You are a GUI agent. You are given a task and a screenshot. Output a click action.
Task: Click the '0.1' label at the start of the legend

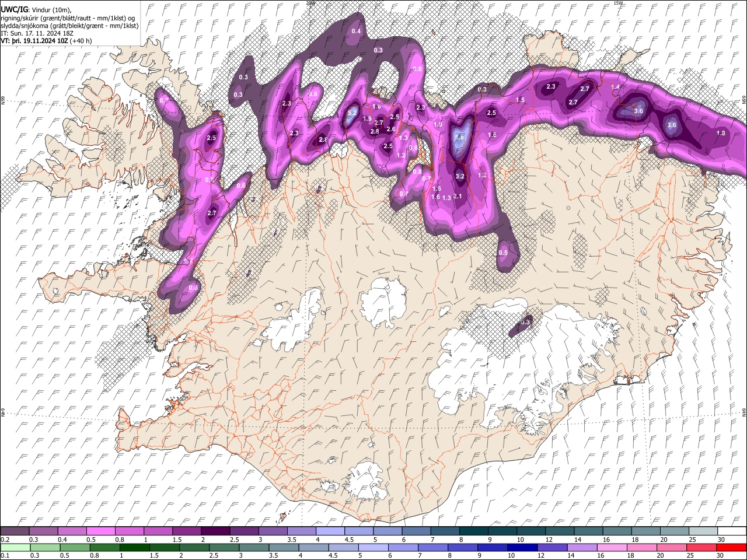(4, 556)
